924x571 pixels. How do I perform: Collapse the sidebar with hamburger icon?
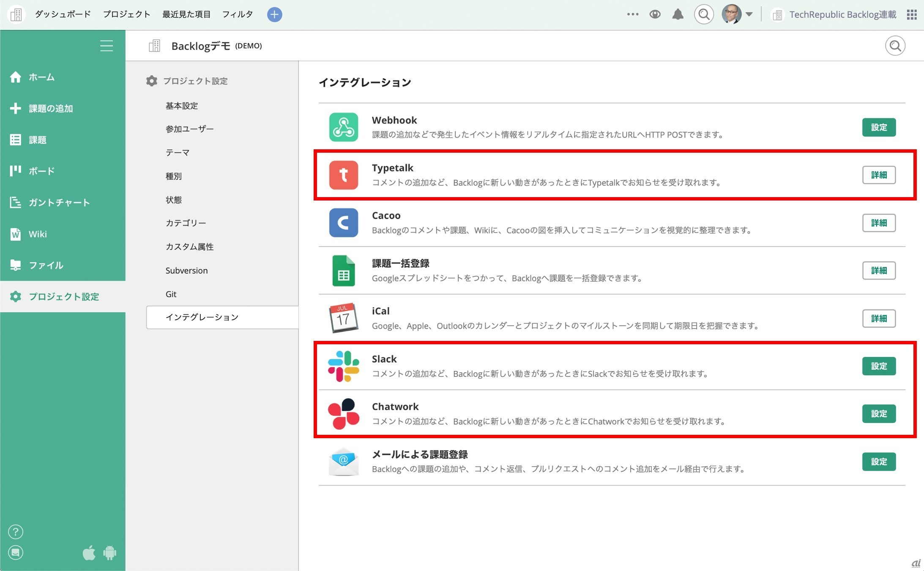pyautogui.click(x=107, y=46)
